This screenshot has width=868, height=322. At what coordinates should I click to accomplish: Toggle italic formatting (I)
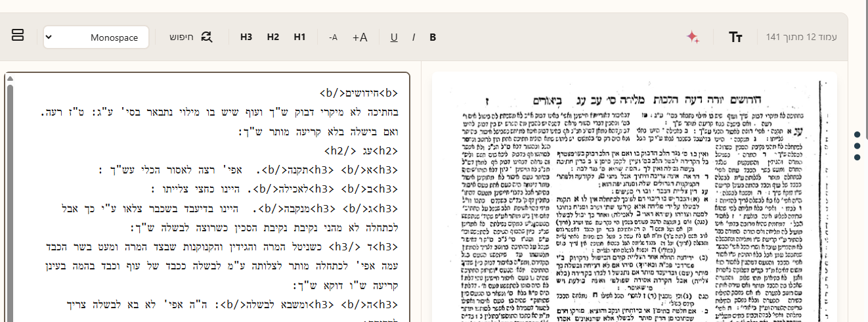(414, 37)
